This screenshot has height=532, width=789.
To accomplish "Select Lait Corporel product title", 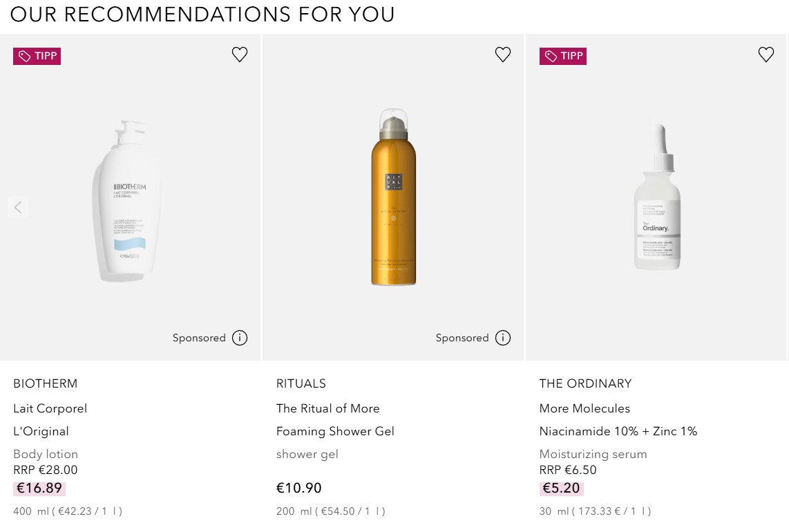I will (50, 408).
